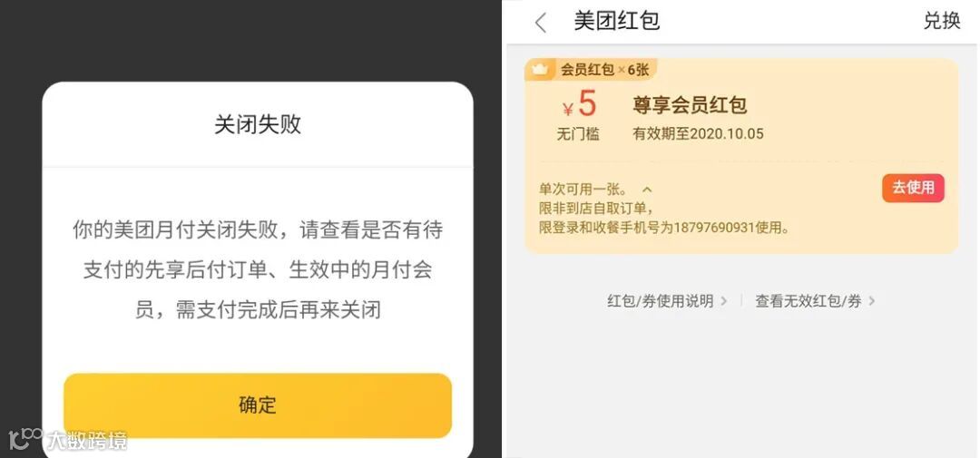Click the arrow after 查看无效红包/券
980x458 pixels.
(871, 301)
